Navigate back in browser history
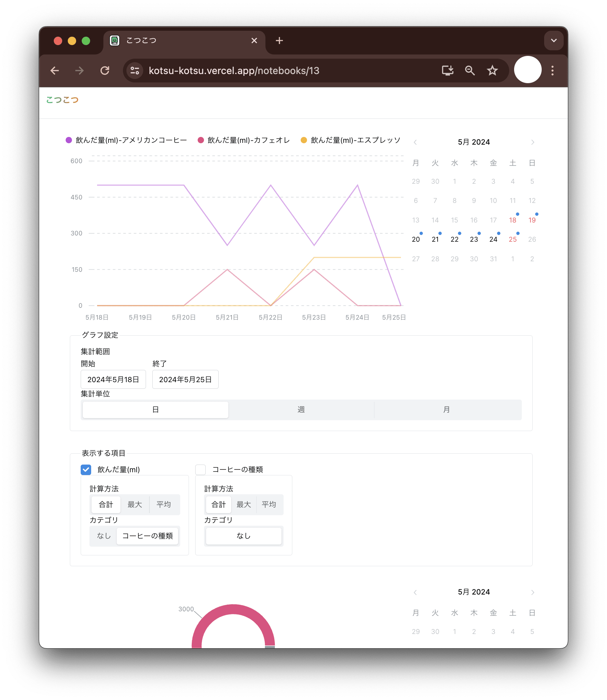 55,71
